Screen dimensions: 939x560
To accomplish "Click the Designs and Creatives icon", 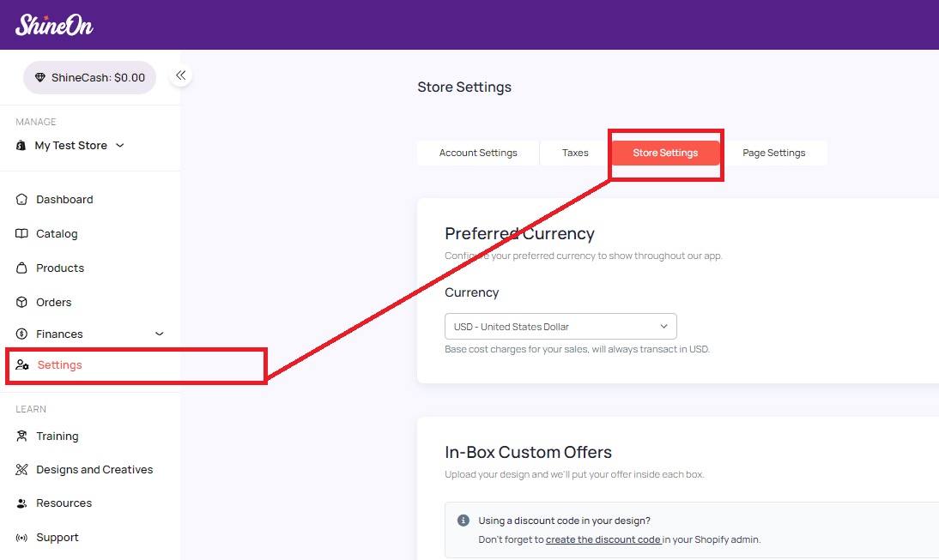I will (x=21, y=470).
